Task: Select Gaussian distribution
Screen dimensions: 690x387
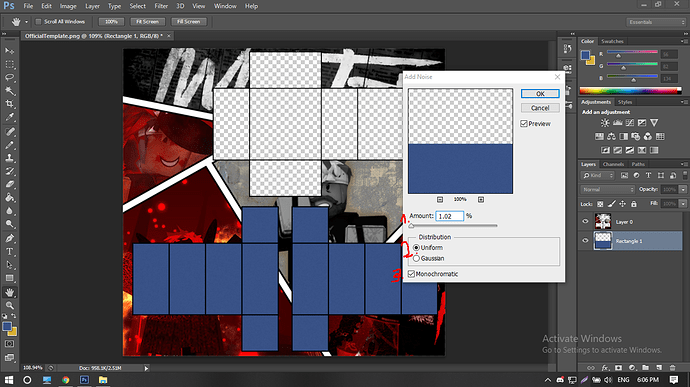Action: pos(416,258)
